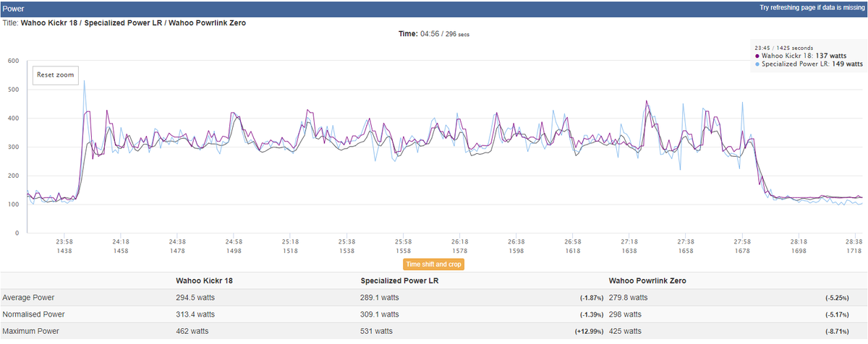Image resolution: width=868 pixels, height=344 pixels.
Task: Select the 279.8 watts value
Action: (x=630, y=298)
